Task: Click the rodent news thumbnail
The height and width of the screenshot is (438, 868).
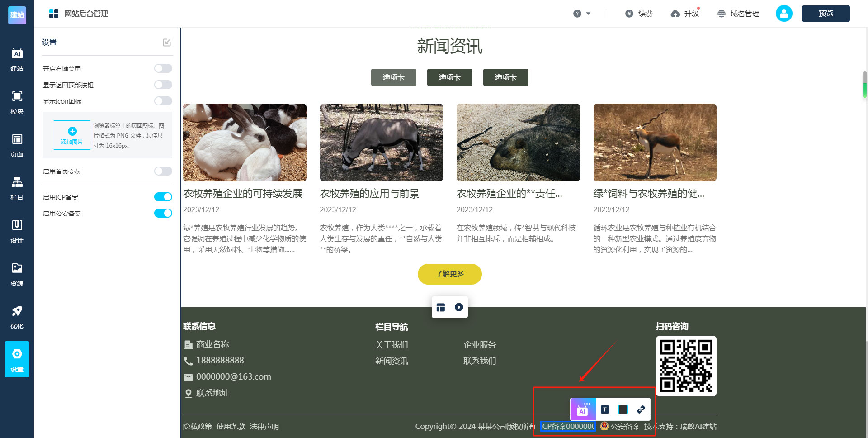Action: click(x=518, y=143)
